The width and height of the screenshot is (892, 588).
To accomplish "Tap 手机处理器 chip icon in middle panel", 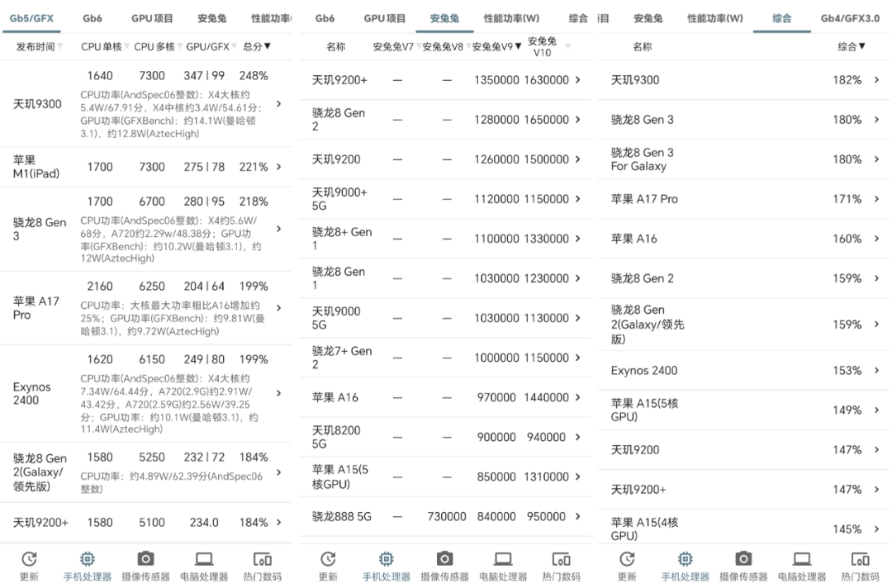I will tap(387, 559).
